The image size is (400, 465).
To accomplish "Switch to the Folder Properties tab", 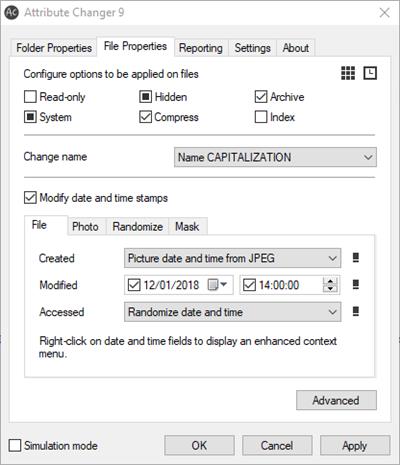I will click(x=54, y=48).
